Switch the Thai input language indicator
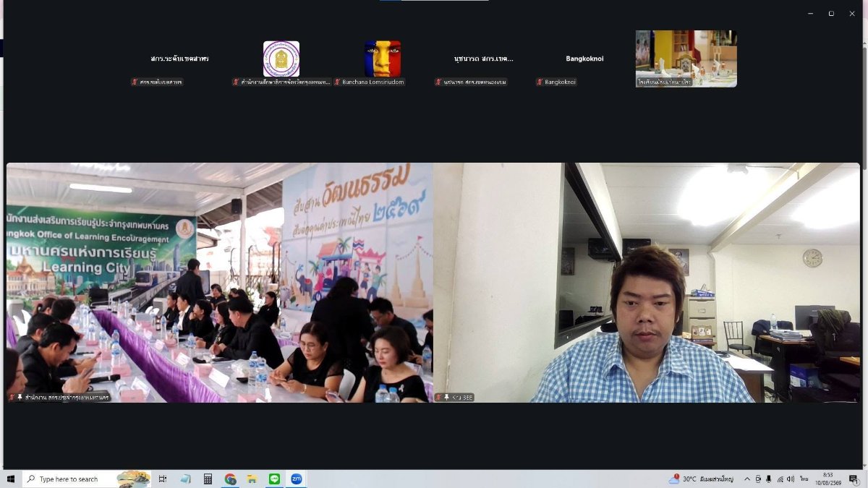868x488 pixels. point(804,479)
